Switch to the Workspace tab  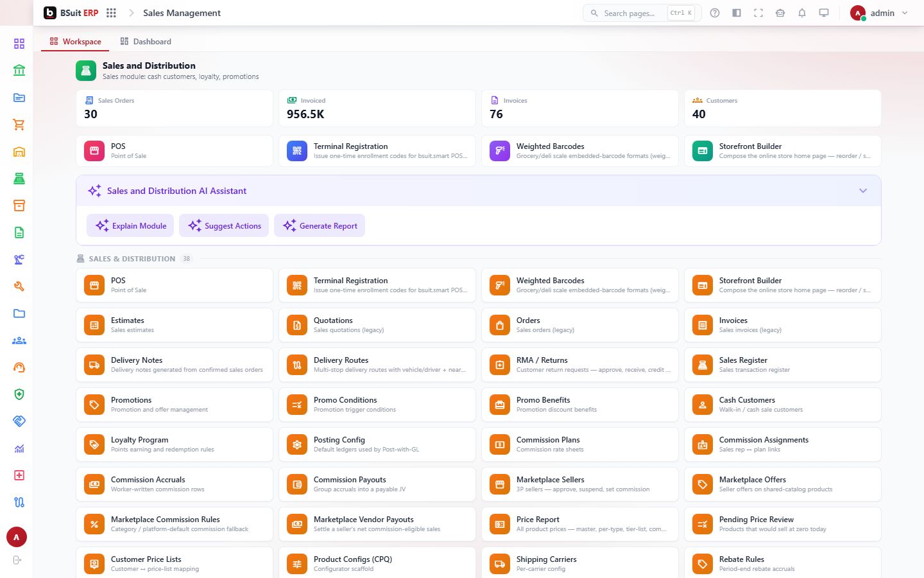click(x=75, y=42)
